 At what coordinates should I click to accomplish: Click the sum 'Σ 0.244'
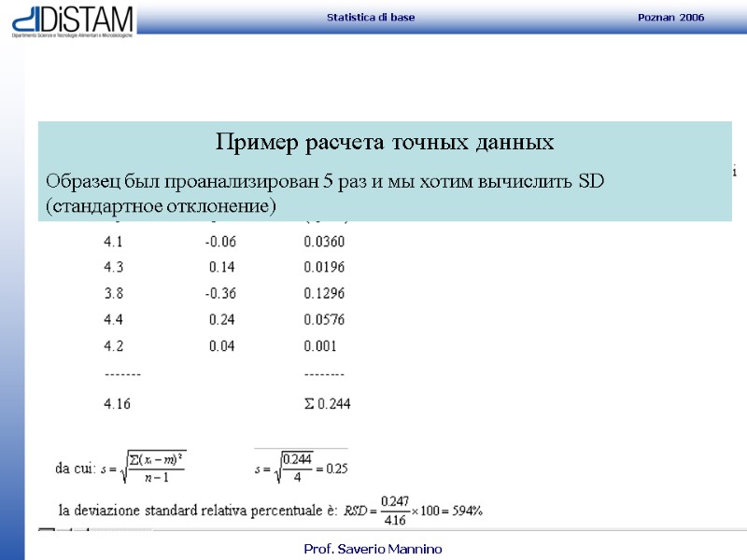(328, 404)
